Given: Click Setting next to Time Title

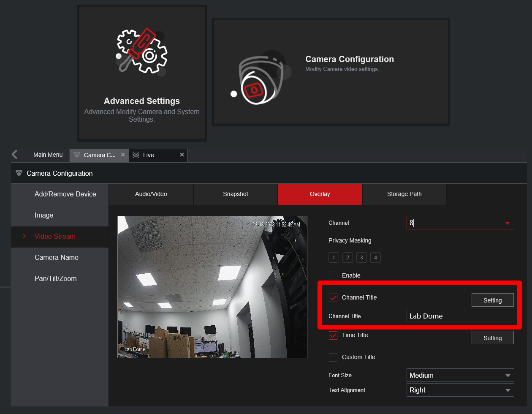Looking at the screenshot, I should [x=492, y=338].
